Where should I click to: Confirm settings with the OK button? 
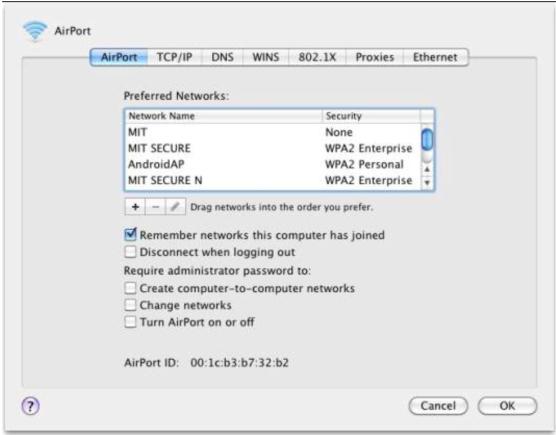pos(507,406)
